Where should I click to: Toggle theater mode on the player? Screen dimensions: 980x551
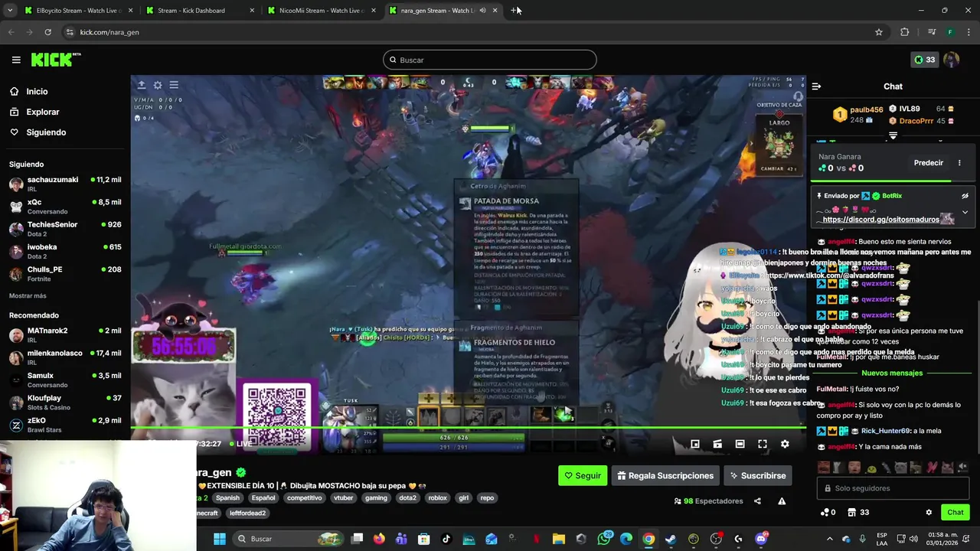[740, 444]
